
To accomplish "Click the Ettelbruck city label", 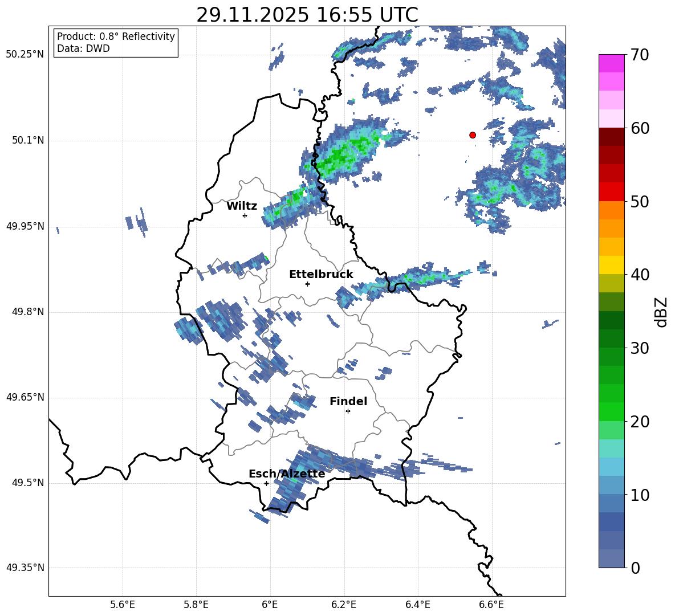I will (x=321, y=275).
